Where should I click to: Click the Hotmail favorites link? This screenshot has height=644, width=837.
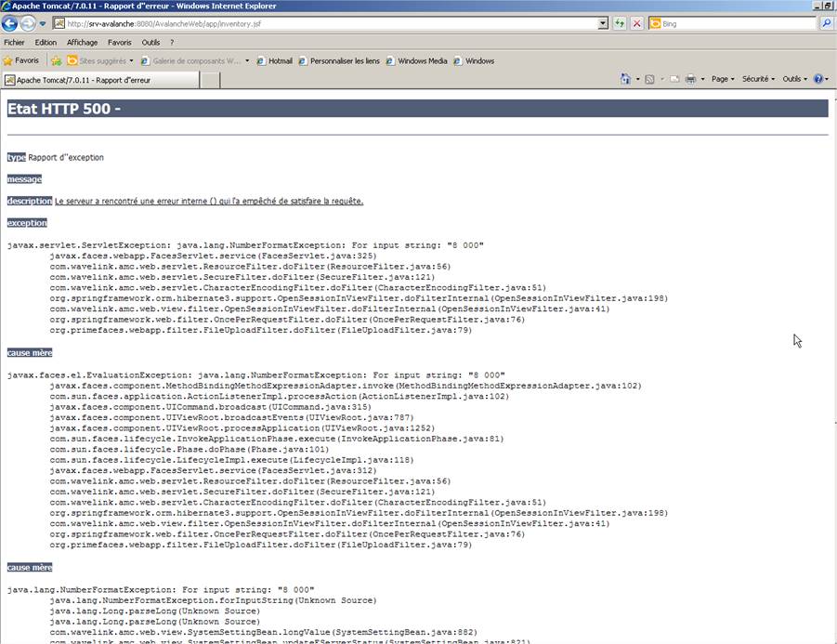[x=280, y=61]
